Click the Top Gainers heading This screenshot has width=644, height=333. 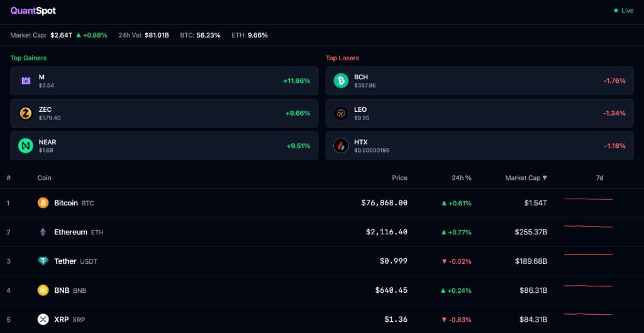click(x=28, y=58)
